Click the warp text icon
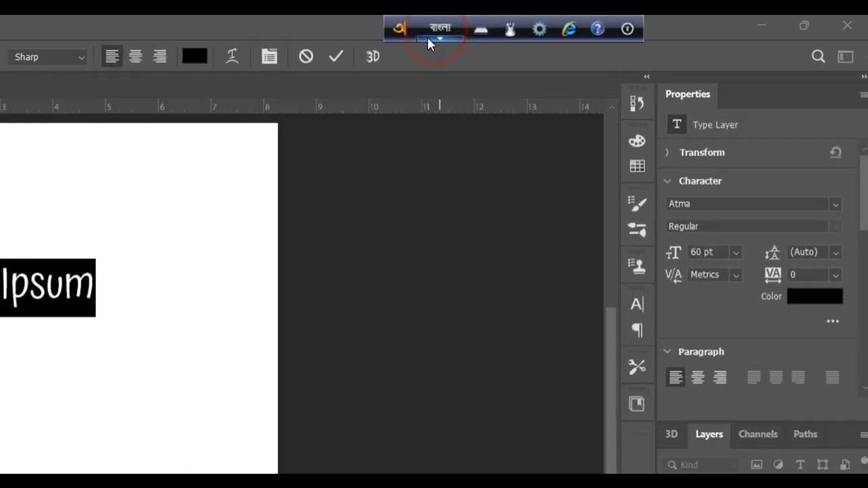 click(232, 57)
